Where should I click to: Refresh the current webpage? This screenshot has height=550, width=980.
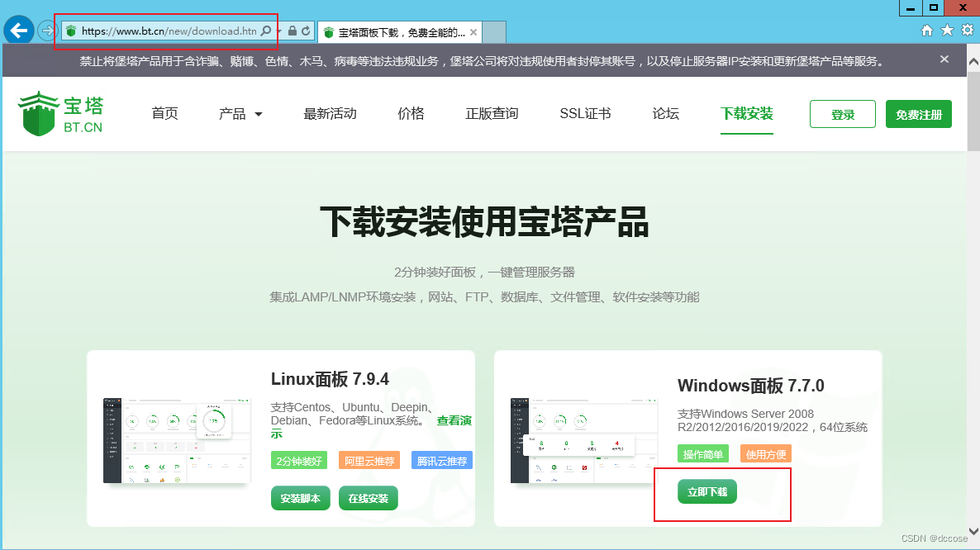[x=304, y=31]
